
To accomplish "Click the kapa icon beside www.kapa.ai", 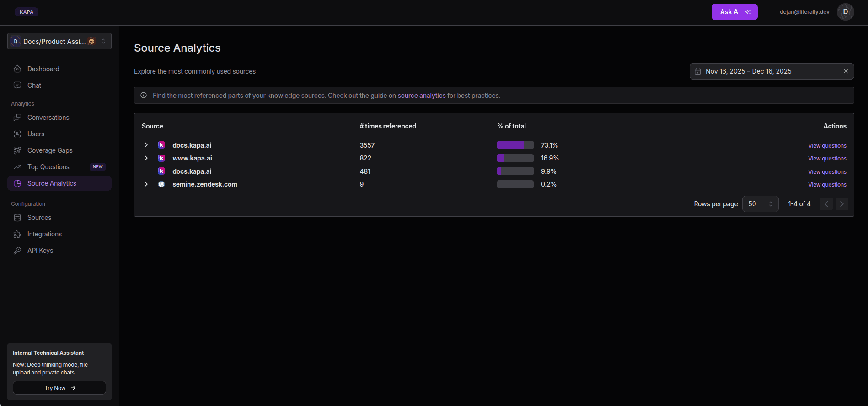I will pos(161,158).
